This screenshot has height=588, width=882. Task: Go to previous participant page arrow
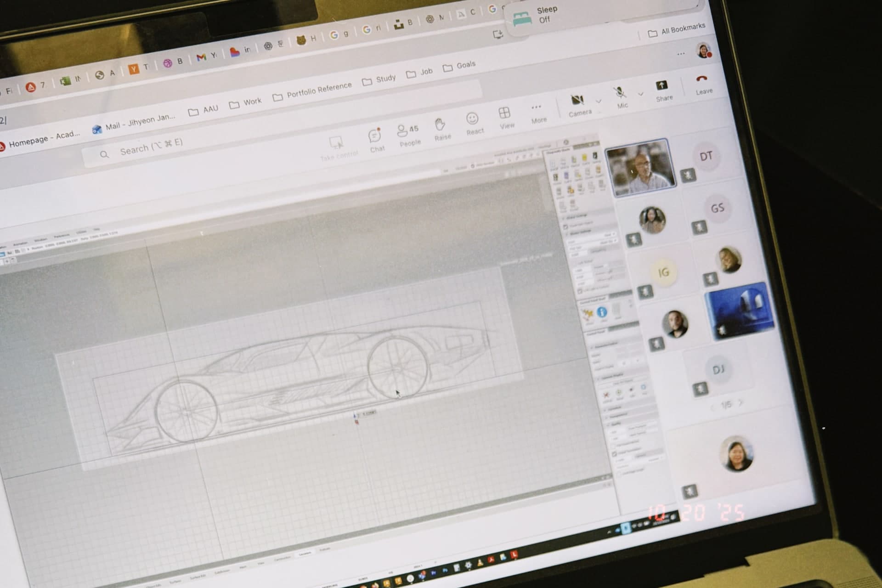pyautogui.click(x=712, y=407)
